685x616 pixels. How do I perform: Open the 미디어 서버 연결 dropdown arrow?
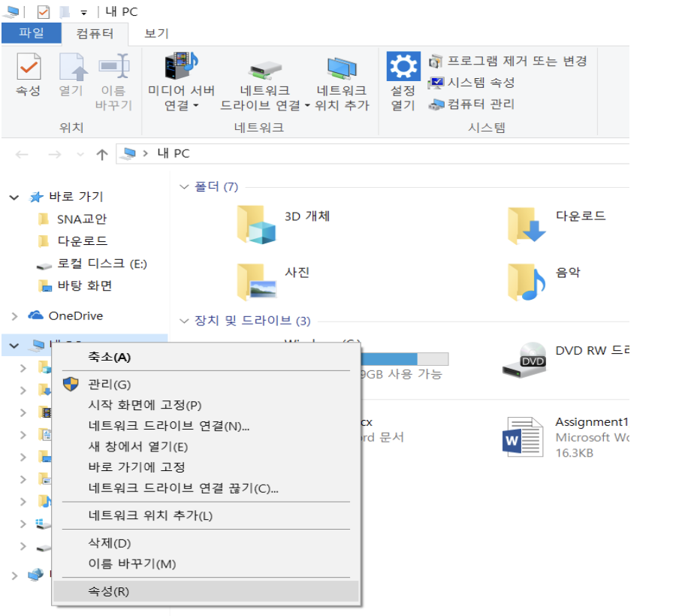click(x=196, y=105)
